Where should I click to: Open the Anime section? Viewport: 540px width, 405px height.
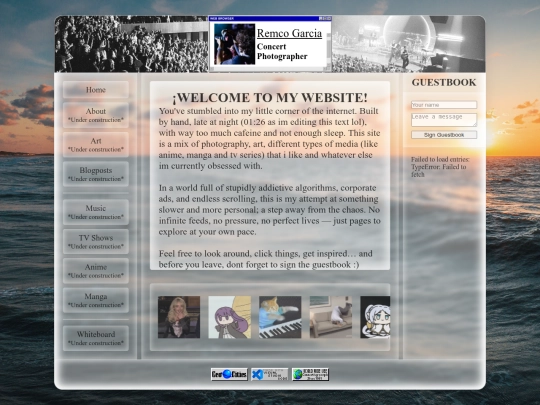coord(96,271)
